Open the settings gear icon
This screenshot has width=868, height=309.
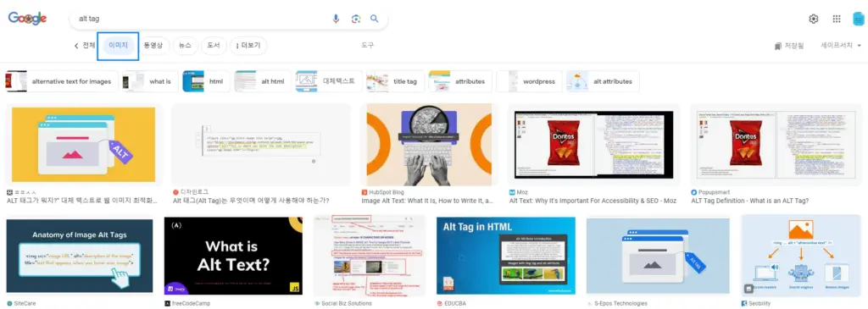coord(813,19)
